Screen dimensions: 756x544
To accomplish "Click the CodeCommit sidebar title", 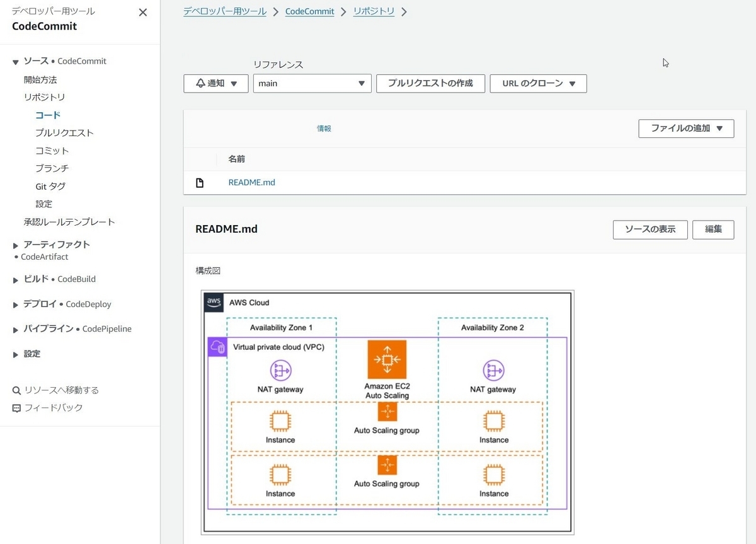I will 44,26.
